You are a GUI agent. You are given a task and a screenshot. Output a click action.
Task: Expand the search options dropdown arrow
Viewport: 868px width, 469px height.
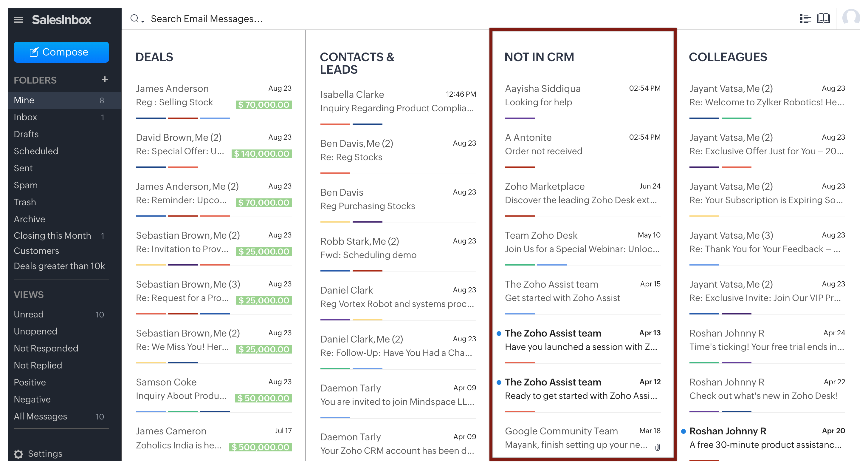point(143,21)
